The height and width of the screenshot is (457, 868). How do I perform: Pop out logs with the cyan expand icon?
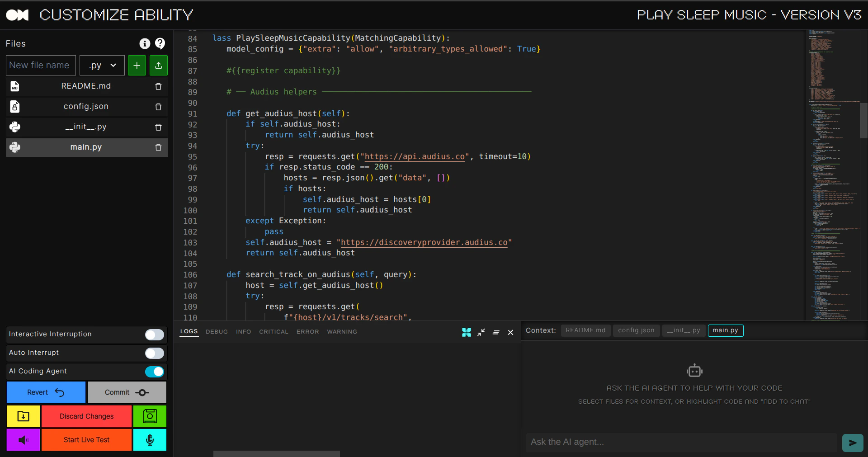(x=466, y=332)
